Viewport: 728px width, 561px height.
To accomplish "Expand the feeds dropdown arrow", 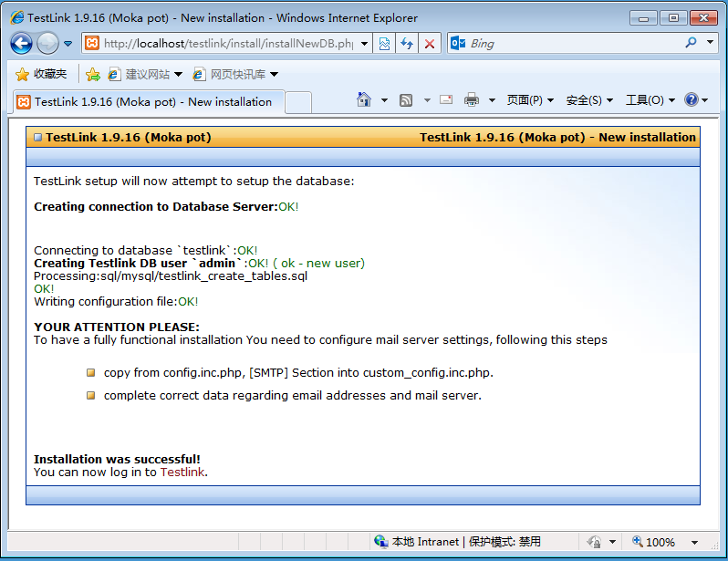I will [427, 99].
